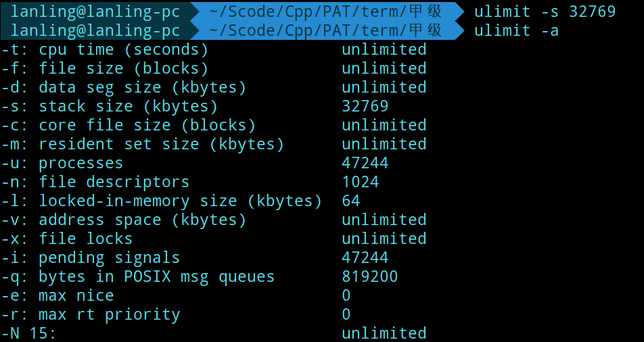Click the 'pending signals' label

point(109,258)
